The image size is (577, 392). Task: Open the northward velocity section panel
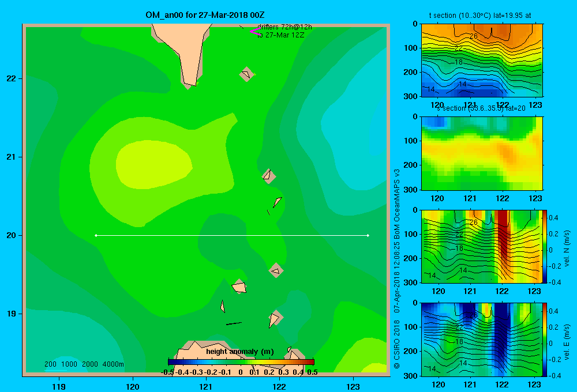tap(482, 246)
